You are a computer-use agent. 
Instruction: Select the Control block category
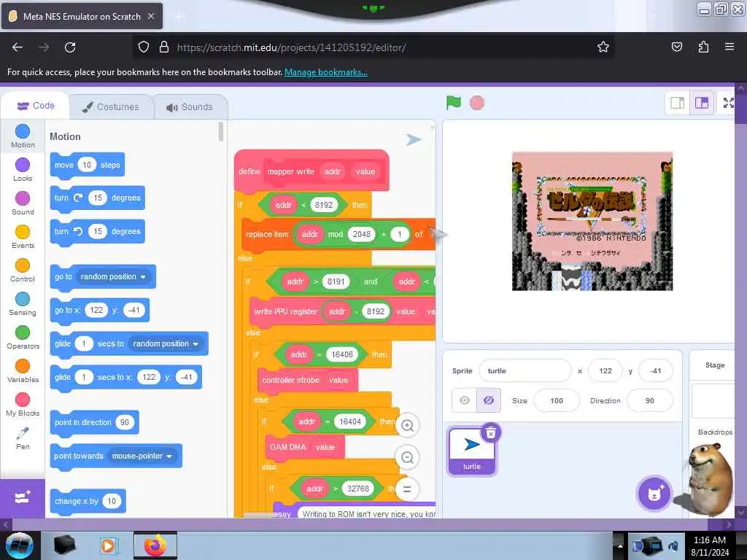(23, 271)
